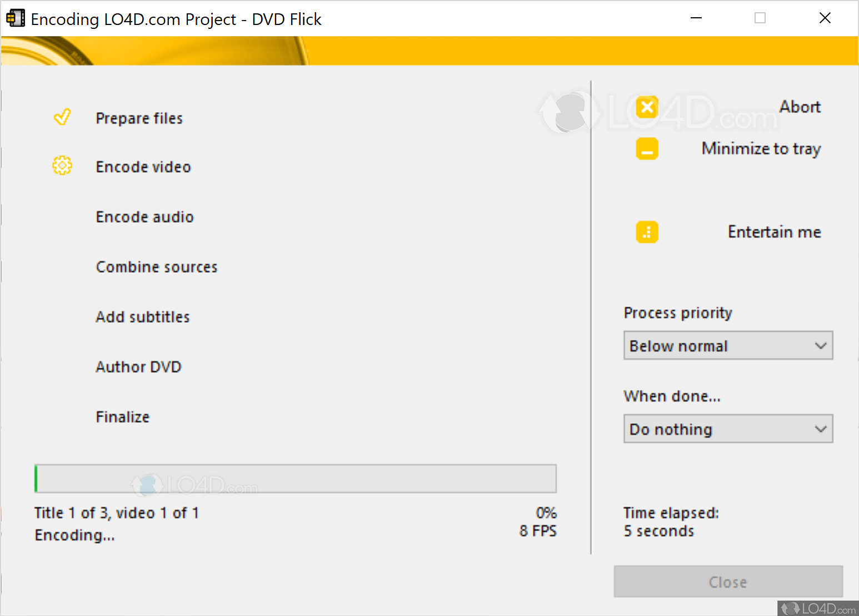Click the gear icon next to Encode video
This screenshot has width=859, height=616.
[x=62, y=166]
